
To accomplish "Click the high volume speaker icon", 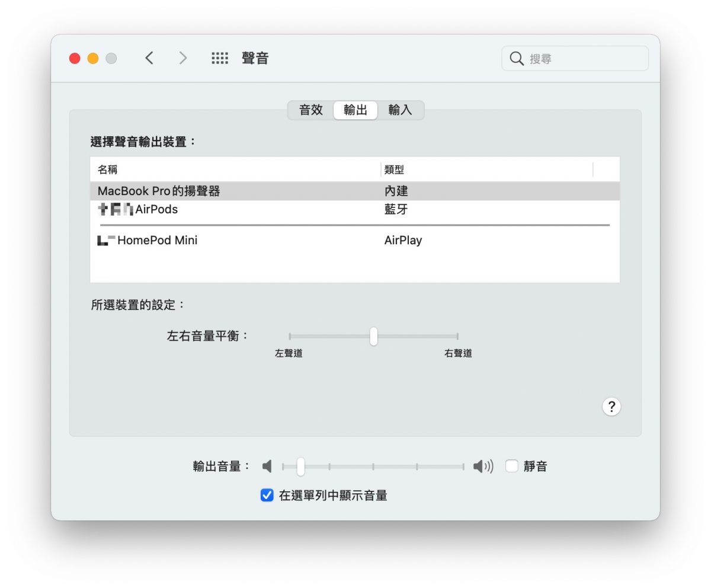I will point(483,466).
